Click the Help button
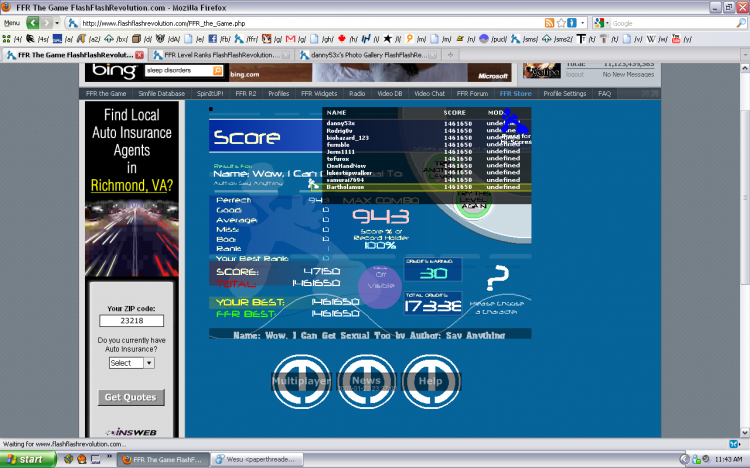The height and width of the screenshot is (468, 750). (x=431, y=381)
